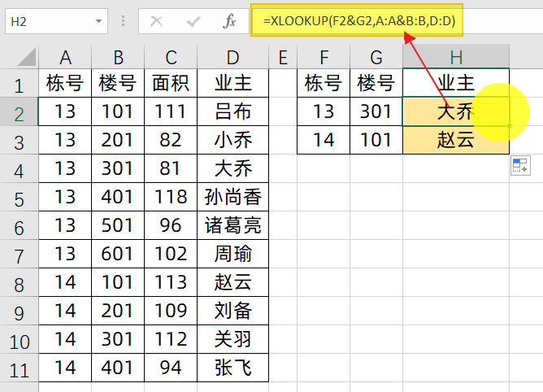Click cell C9 with value 109
The image size is (543, 392).
click(x=171, y=311)
